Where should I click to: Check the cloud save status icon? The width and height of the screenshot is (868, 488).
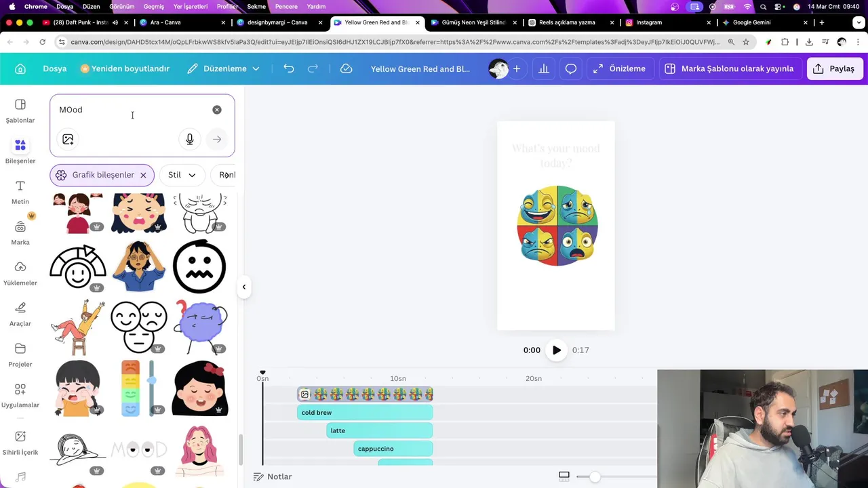tap(347, 68)
